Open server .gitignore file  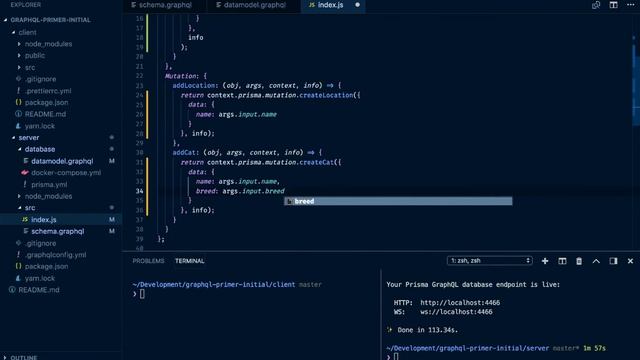coord(40,243)
